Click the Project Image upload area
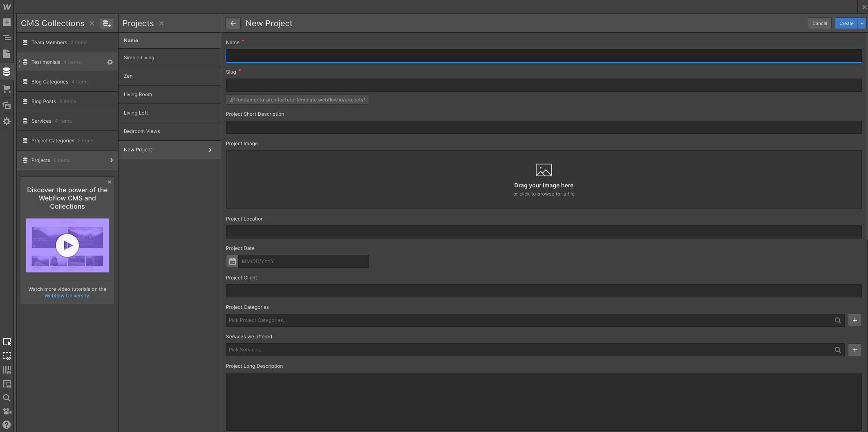Viewport: 868px width, 432px height. (544, 180)
